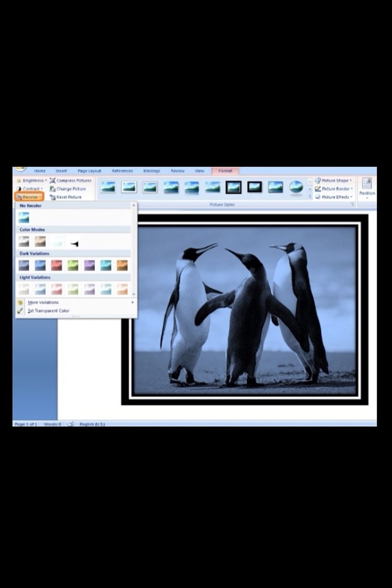Image resolution: width=392 pixels, height=588 pixels.
Task: Choose the red dark variation swatch
Action: pyautogui.click(x=57, y=265)
